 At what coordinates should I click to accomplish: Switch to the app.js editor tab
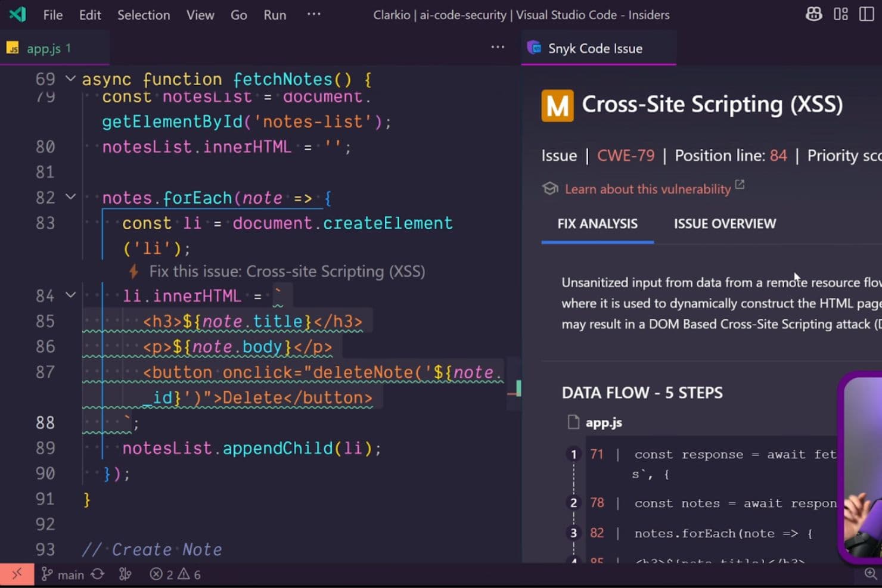pyautogui.click(x=54, y=48)
